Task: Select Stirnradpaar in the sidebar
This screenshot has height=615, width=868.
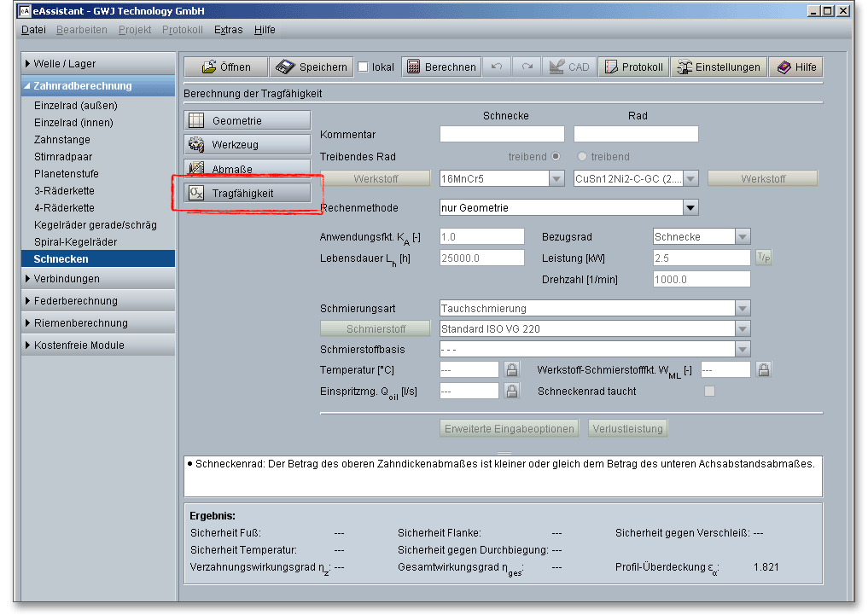Action: pos(63,157)
